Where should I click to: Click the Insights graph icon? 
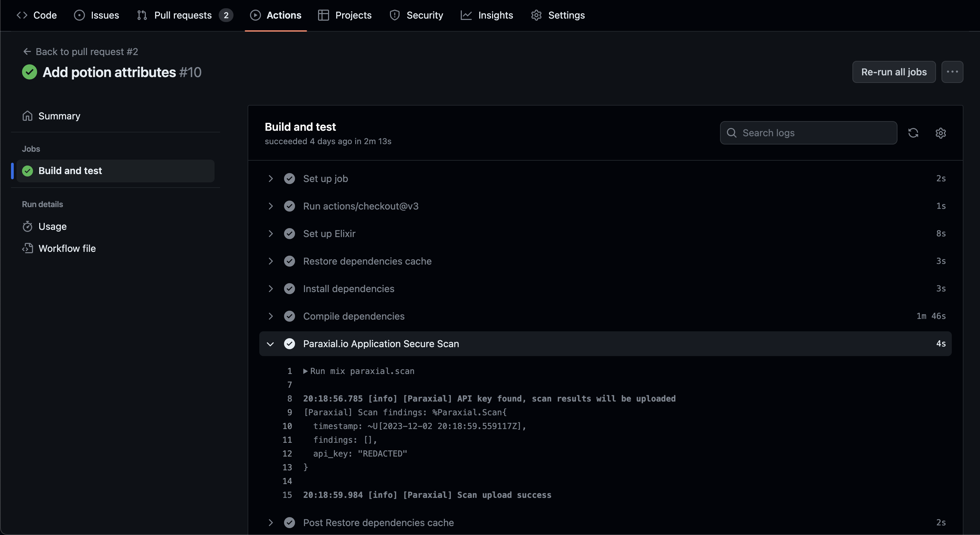point(466,15)
